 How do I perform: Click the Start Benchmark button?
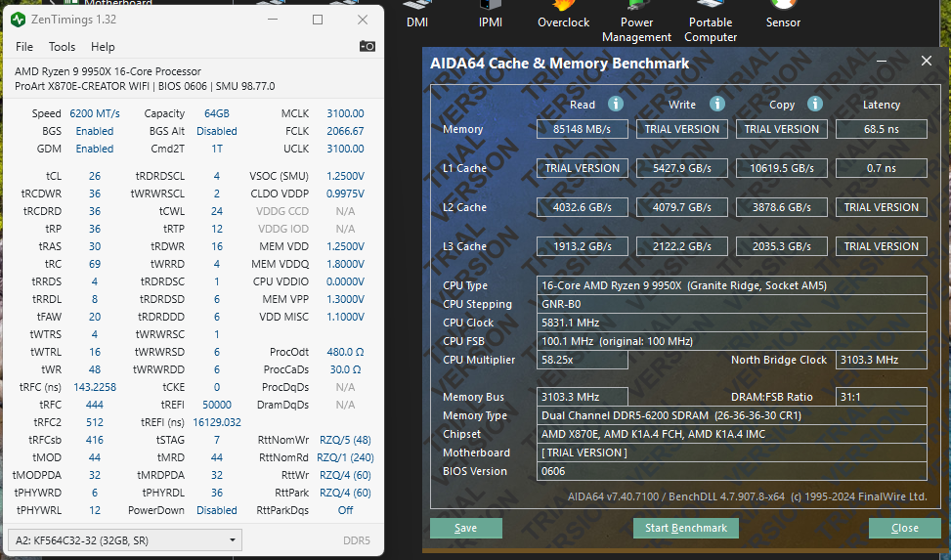tap(686, 528)
